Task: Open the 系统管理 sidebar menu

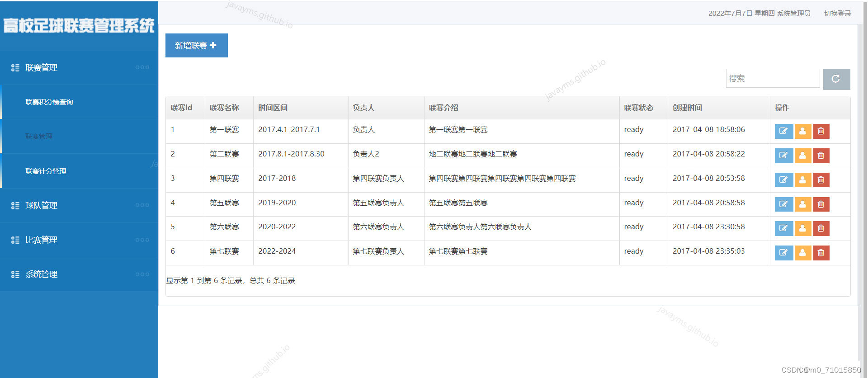Action: tap(79, 274)
